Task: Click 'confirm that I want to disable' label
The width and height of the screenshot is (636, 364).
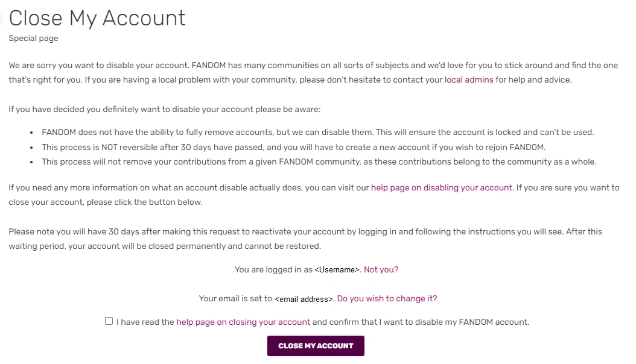Action: tap(421, 322)
